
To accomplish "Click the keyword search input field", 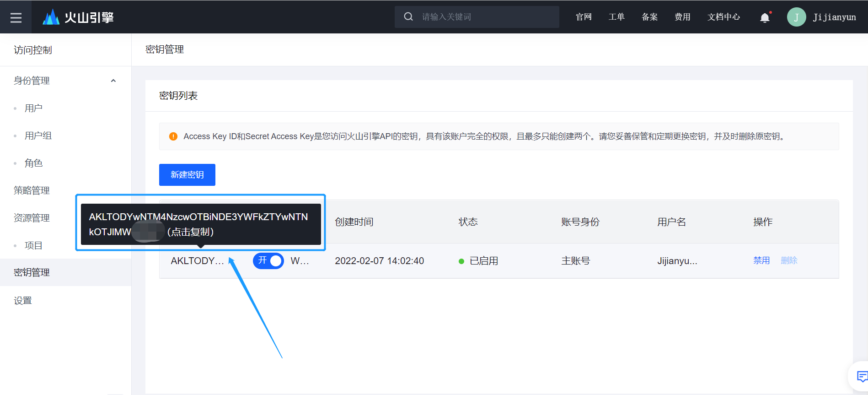I will pos(477,17).
